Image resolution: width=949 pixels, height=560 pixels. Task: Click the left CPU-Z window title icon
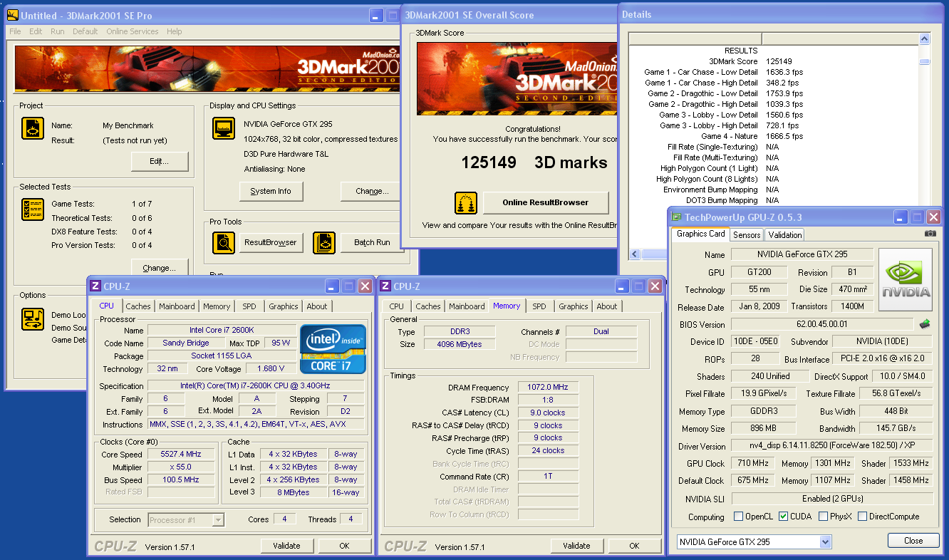click(95, 286)
